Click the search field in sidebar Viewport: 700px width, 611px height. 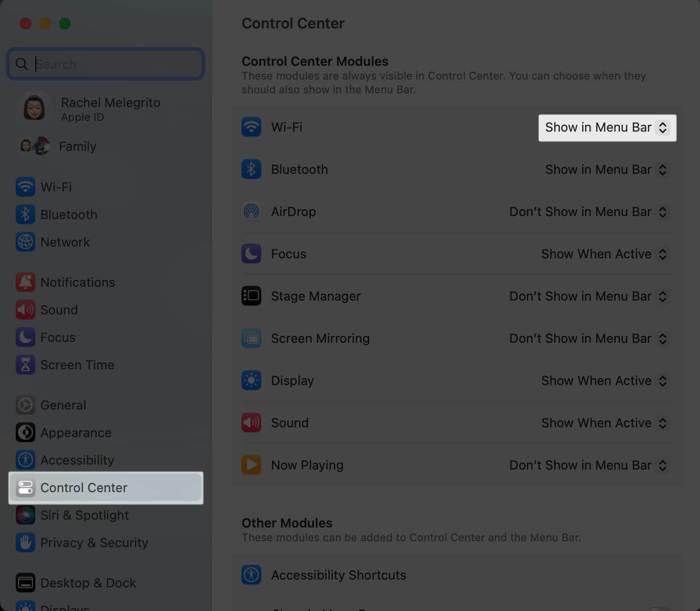pyautogui.click(x=106, y=64)
